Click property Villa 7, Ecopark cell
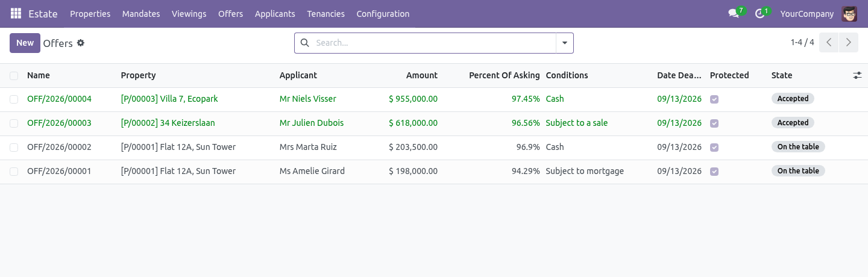The height and width of the screenshot is (277, 868). click(169, 99)
